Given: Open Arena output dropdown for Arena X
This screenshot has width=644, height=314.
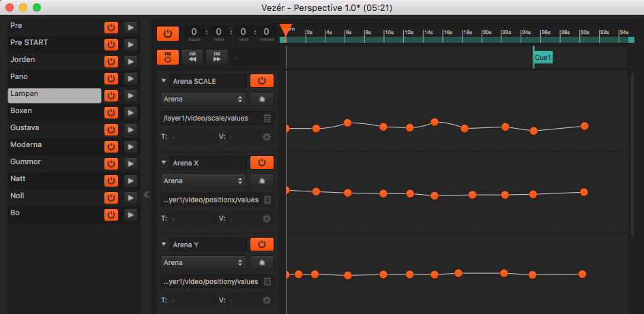Looking at the screenshot, I should pyautogui.click(x=203, y=180).
